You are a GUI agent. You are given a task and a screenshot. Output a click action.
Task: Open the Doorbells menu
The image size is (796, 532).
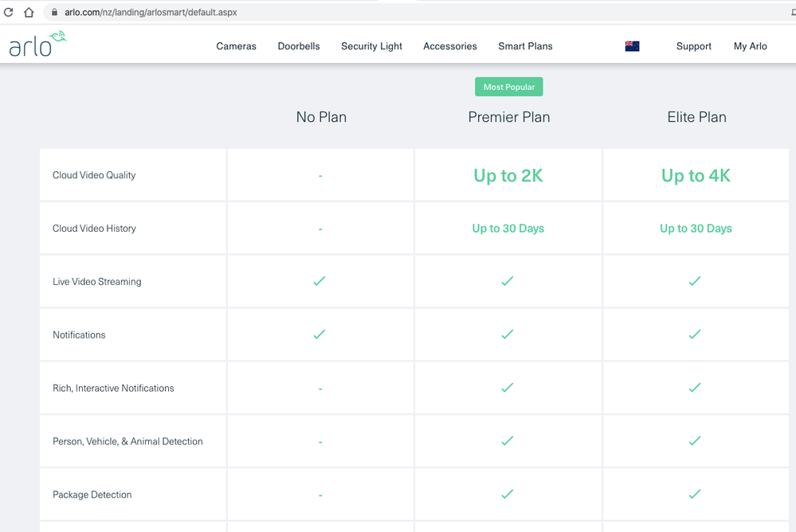click(x=298, y=46)
